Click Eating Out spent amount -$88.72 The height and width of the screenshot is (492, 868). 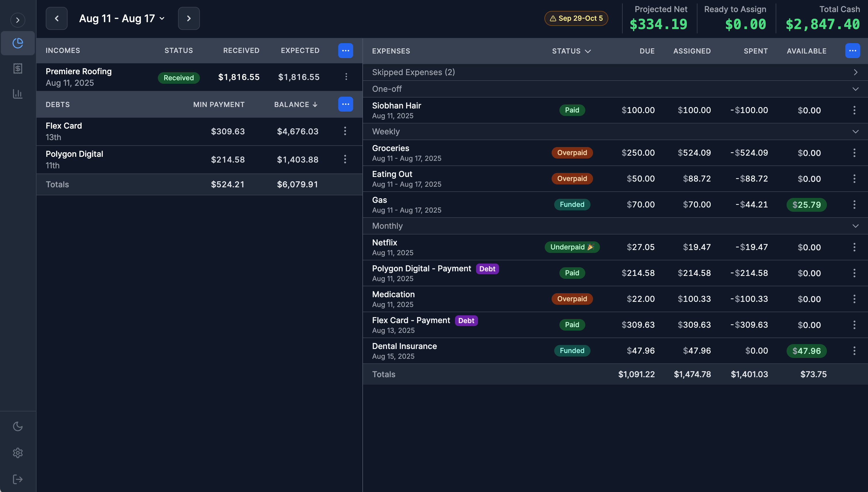pyautogui.click(x=752, y=178)
